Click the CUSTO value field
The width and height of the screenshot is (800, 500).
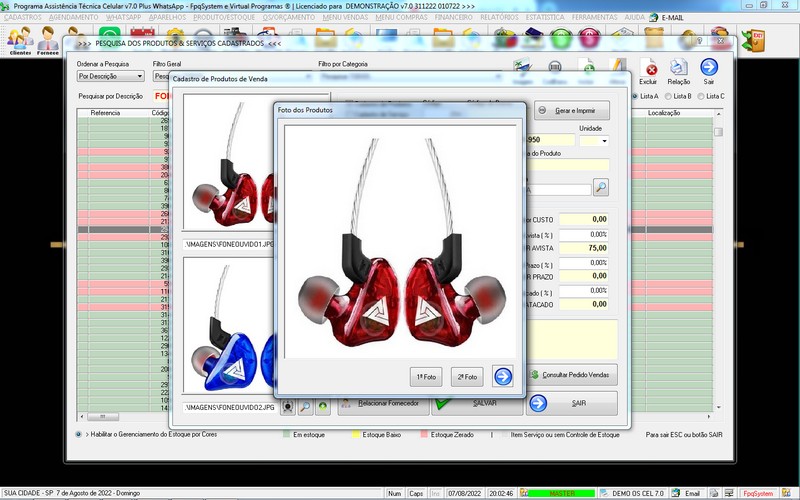[x=584, y=219]
